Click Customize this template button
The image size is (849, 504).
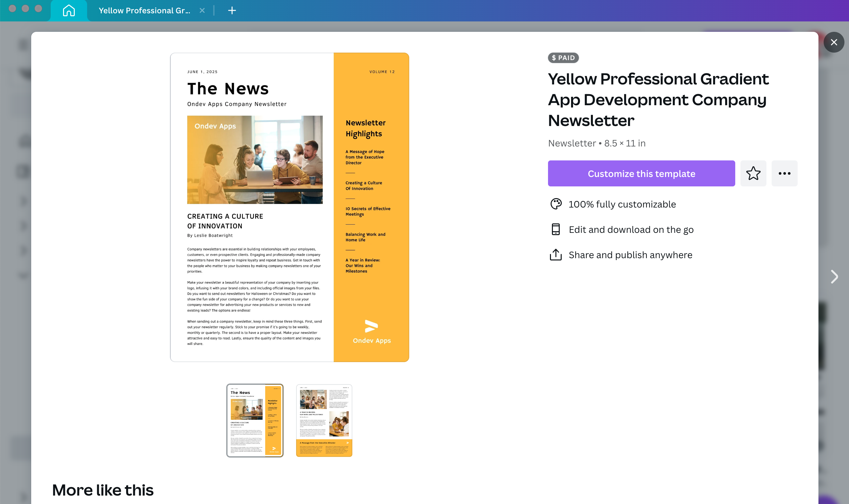click(641, 173)
